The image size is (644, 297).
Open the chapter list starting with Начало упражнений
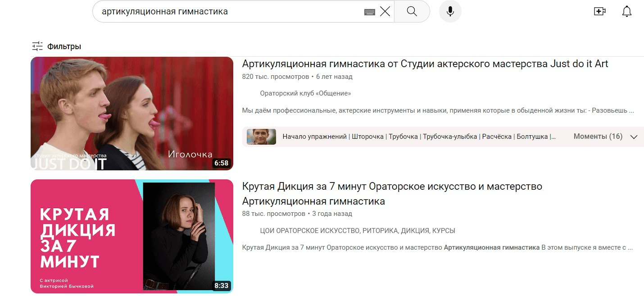tap(419, 137)
